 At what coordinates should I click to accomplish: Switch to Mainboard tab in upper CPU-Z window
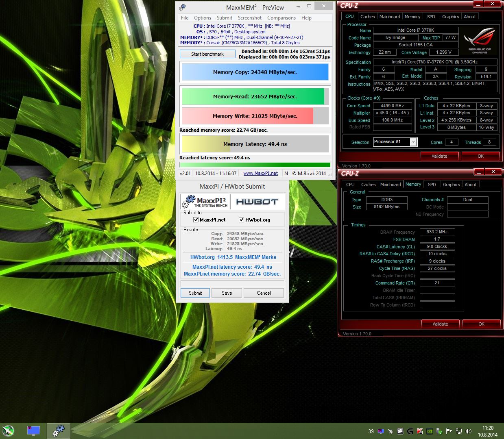[390, 17]
